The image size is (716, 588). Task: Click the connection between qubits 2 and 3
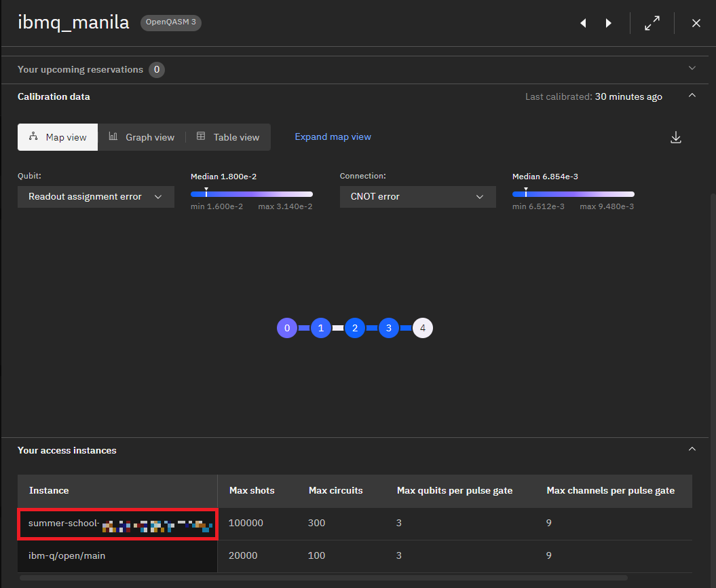(x=372, y=328)
